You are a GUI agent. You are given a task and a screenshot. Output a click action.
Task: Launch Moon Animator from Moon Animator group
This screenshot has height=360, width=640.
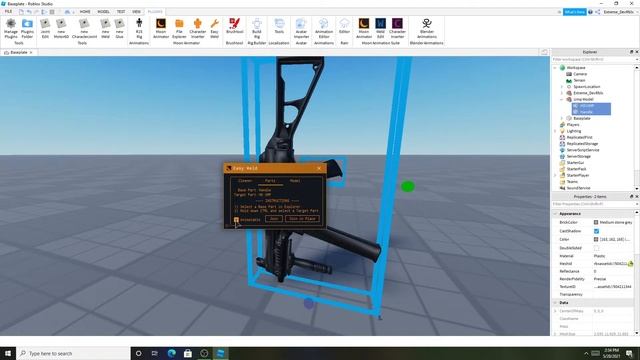[161, 28]
